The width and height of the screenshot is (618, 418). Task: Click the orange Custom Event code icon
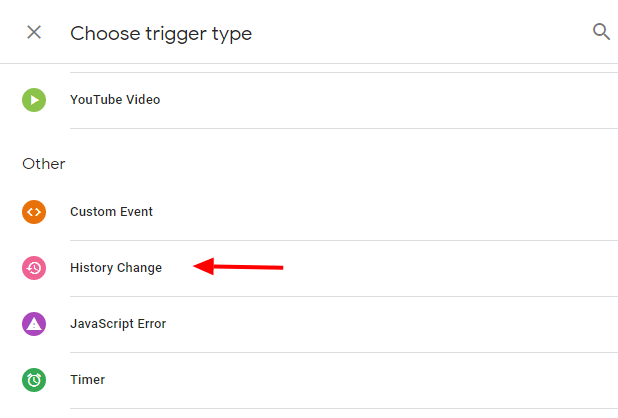pyautogui.click(x=34, y=212)
